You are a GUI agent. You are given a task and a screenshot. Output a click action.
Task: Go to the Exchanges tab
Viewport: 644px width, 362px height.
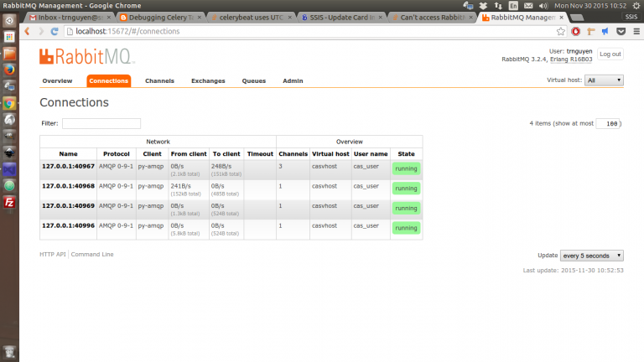point(208,80)
